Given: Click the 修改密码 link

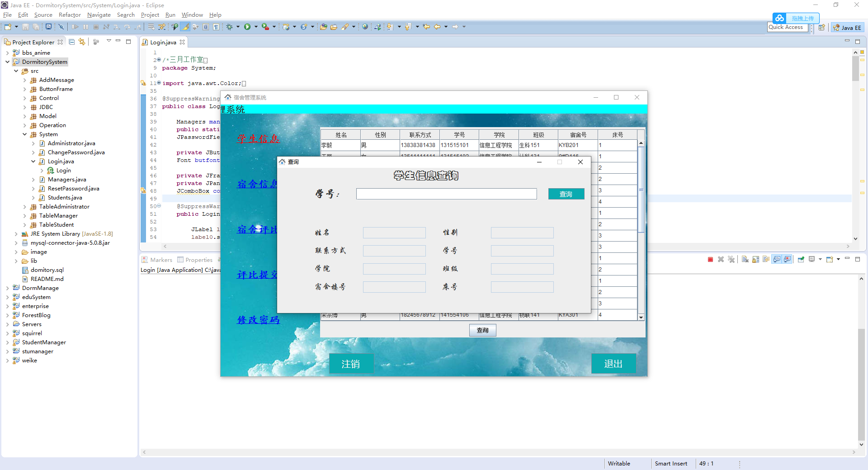Looking at the screenshot, I should [x=258, y=320].
